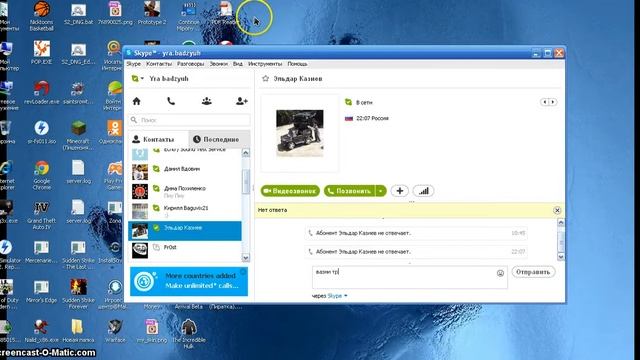Select Prototype 2 desktop shortcut

click(152, 14)
